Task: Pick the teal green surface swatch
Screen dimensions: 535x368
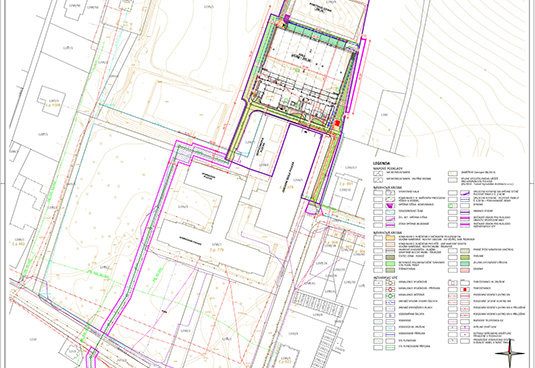Action: [x=465, y=263]
